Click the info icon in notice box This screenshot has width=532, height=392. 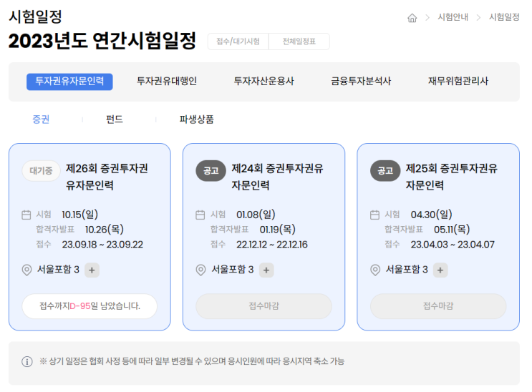pyautogui.click(x=27, y=362)
